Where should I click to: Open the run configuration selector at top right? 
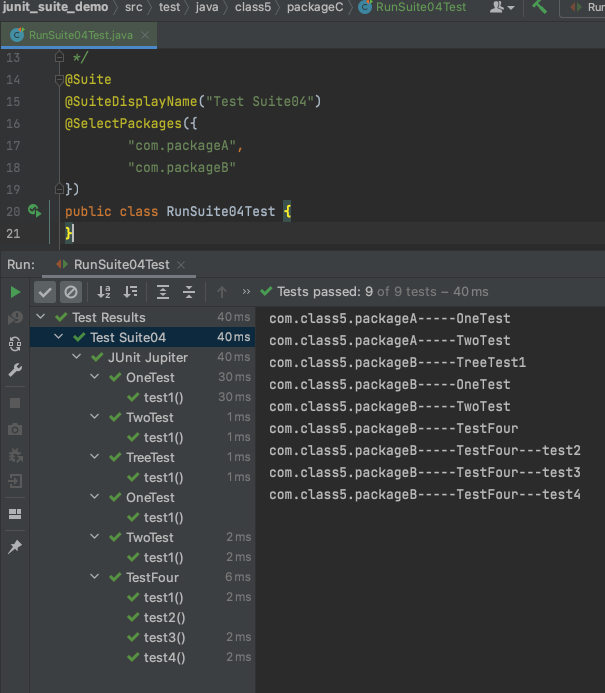584,8
